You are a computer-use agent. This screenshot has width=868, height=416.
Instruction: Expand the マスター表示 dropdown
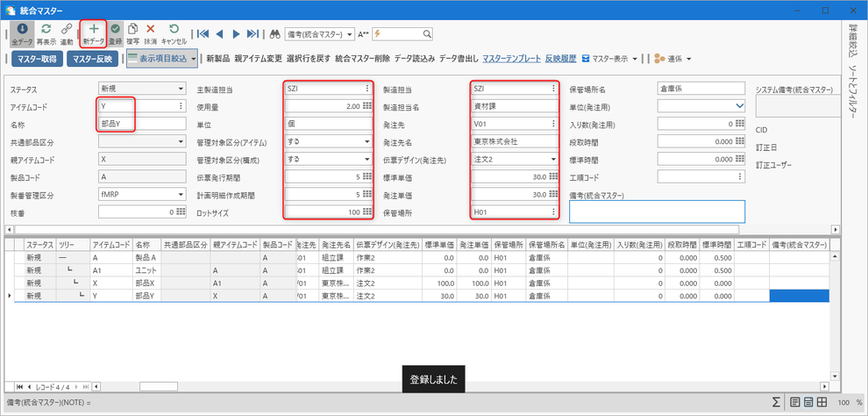(635, 59)
